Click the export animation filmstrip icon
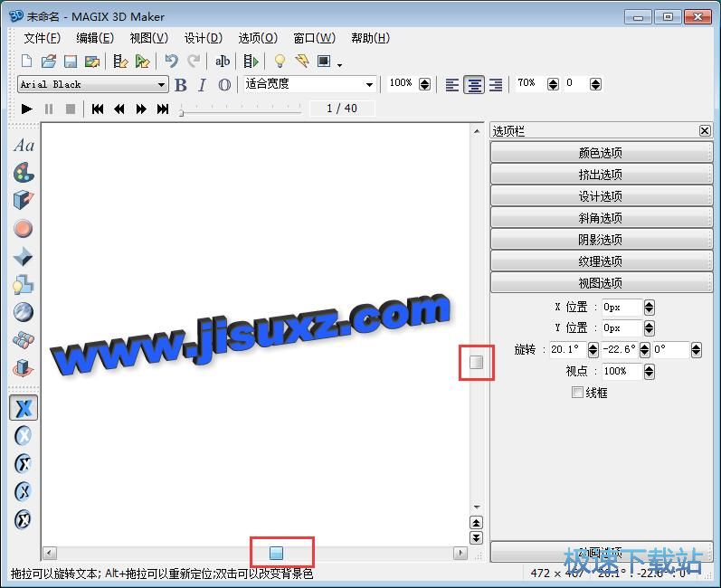 (120, 61)
